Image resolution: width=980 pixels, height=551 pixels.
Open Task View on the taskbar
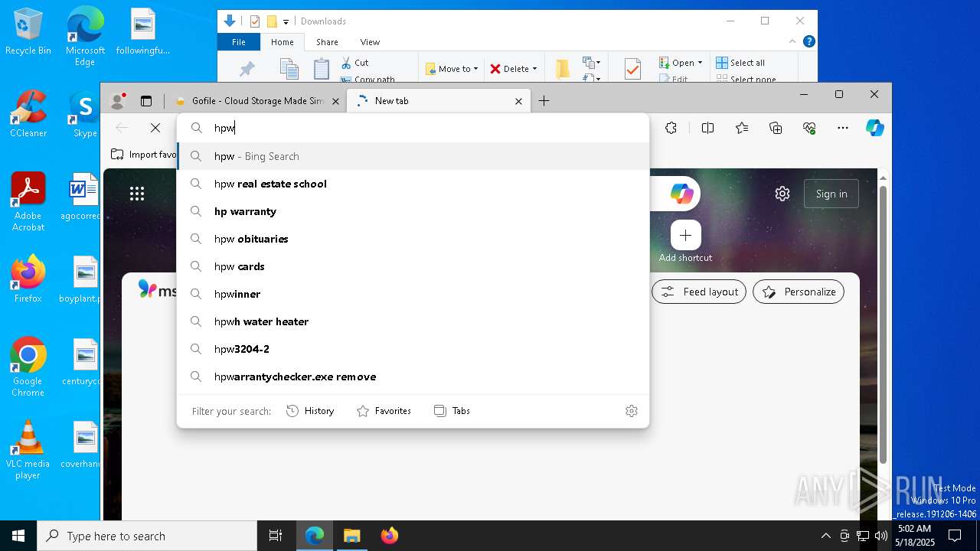pos(276,536)
